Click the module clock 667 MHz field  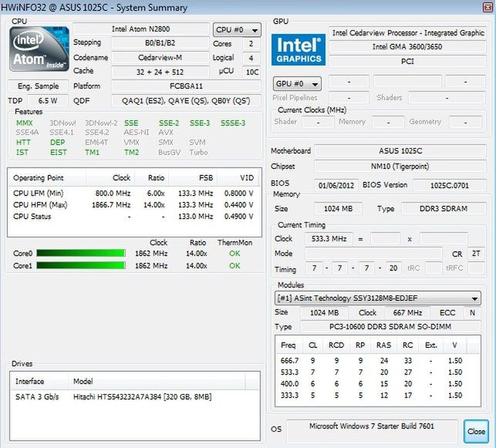pyautogui.click(x=407, y=313)
